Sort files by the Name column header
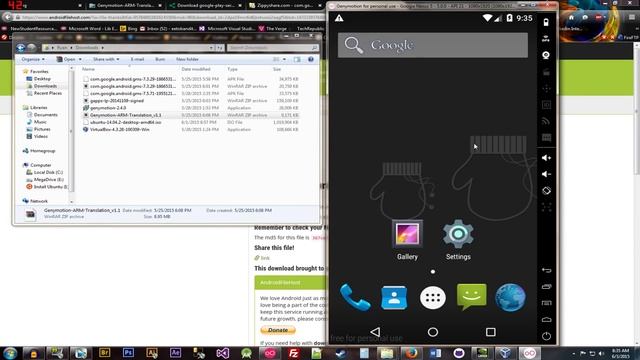 click(88, 69)
